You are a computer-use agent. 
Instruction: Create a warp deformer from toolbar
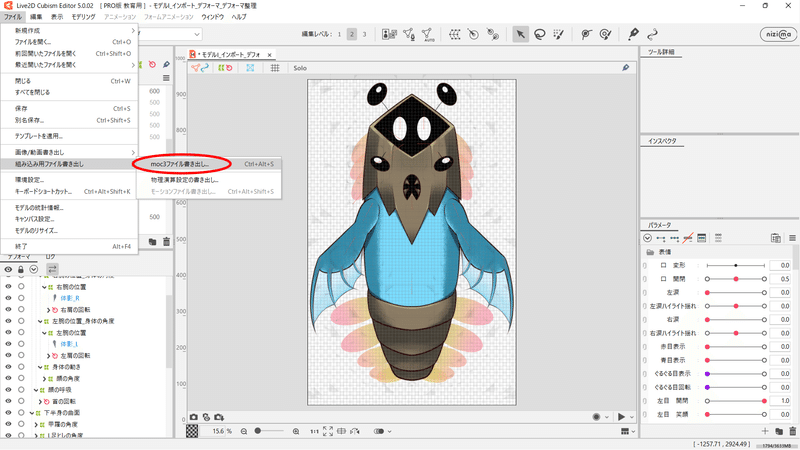coord(455,34)
